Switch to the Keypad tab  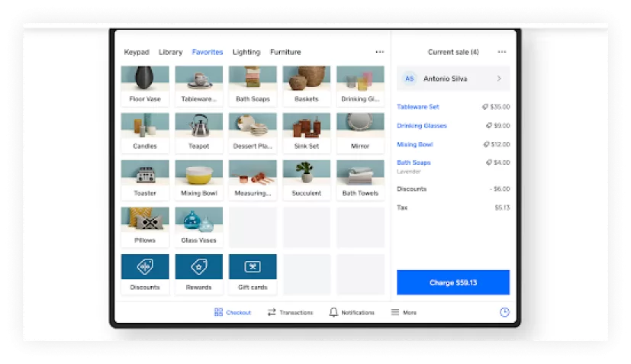coord(137,52)
